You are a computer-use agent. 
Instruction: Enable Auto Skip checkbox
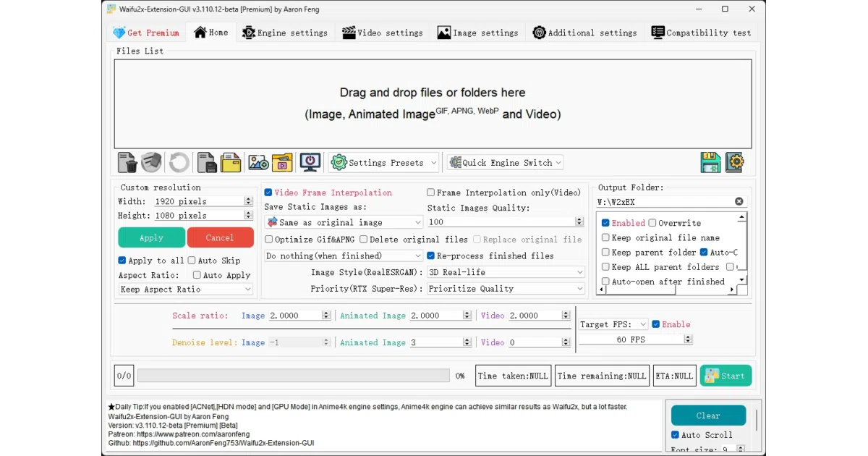point(192,261)
